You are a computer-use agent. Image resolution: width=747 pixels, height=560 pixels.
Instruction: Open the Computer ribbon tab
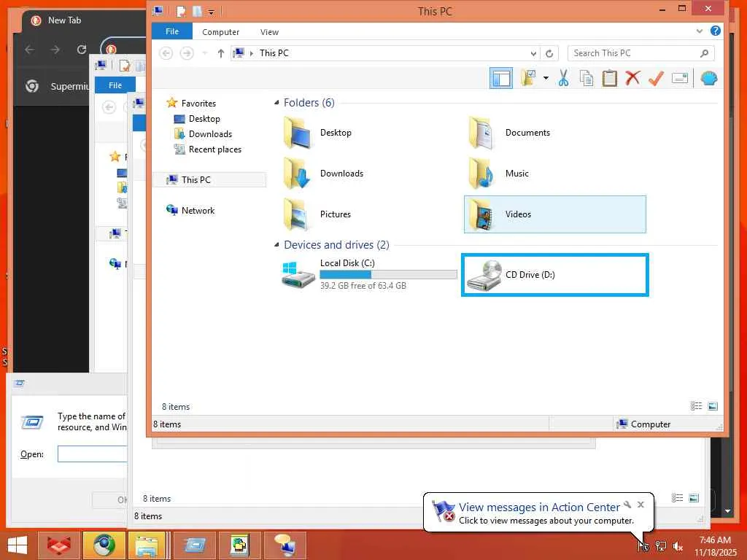click(x=220, y=32)
